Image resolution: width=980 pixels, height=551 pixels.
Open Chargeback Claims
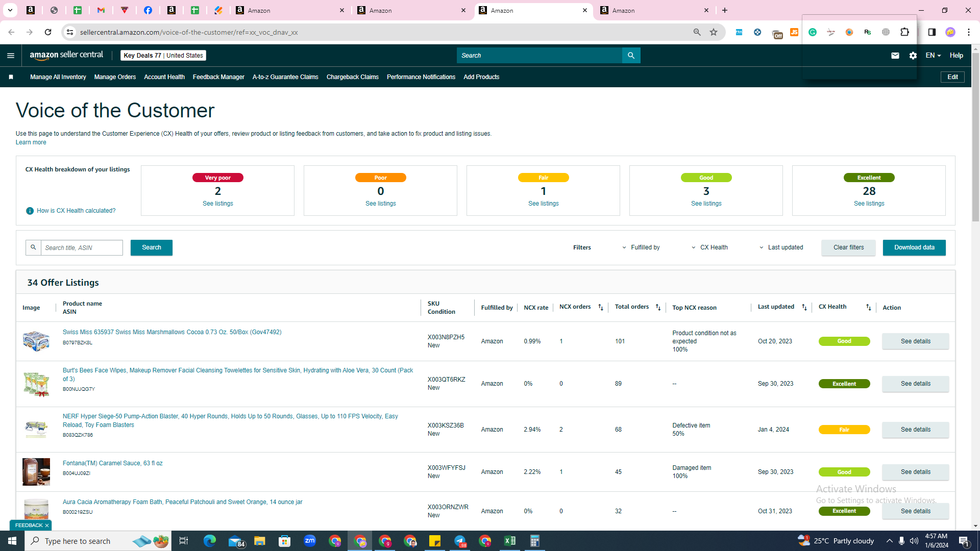pos(353,77)
